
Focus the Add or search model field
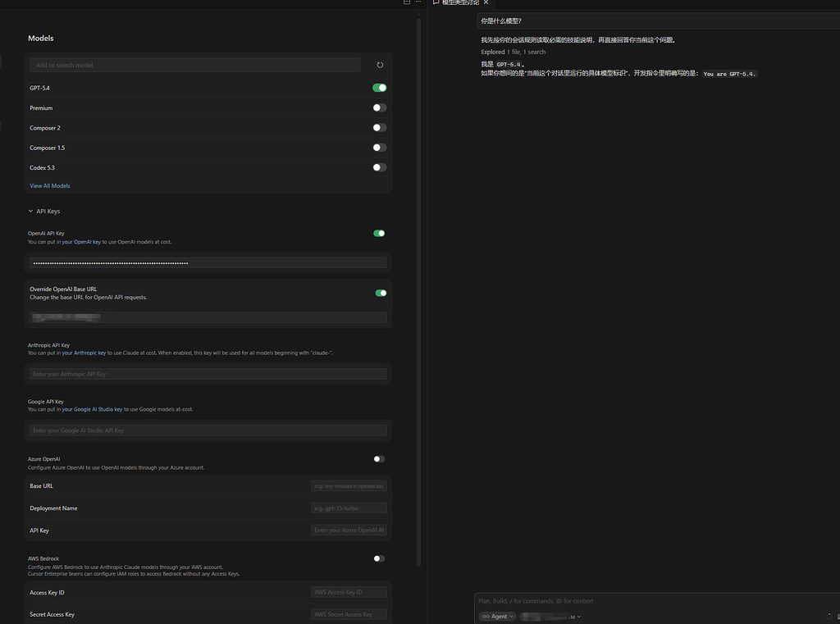195,66
